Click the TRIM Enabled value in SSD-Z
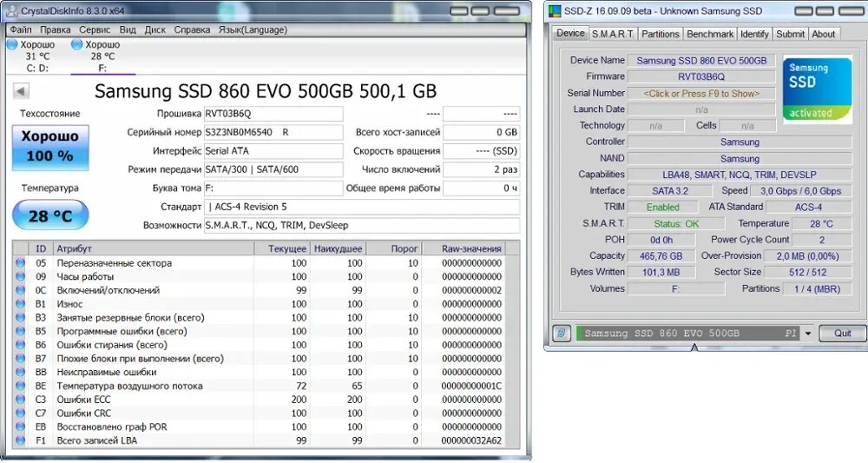This screenshot has height=463, width=868. pyautogui.click(x=662, y=207)
